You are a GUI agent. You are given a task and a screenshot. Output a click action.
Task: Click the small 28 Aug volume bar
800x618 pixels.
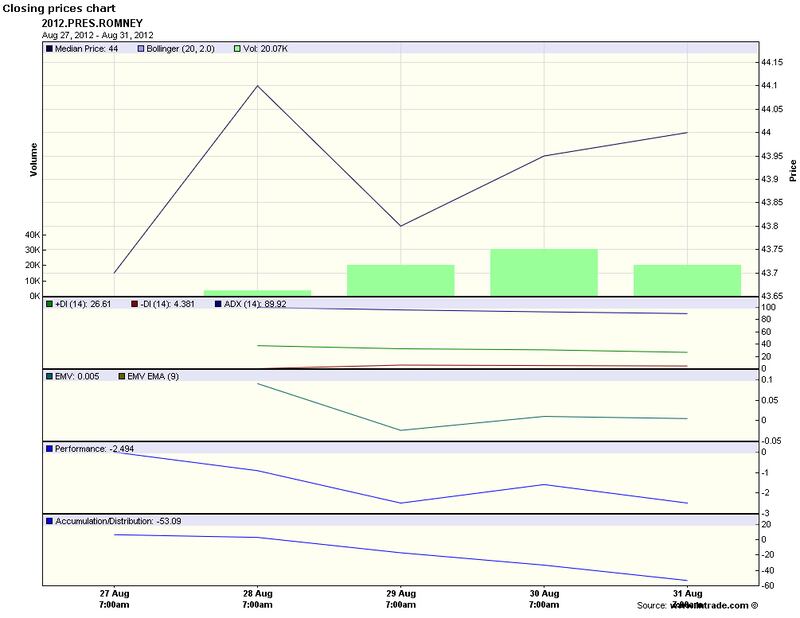257,292
